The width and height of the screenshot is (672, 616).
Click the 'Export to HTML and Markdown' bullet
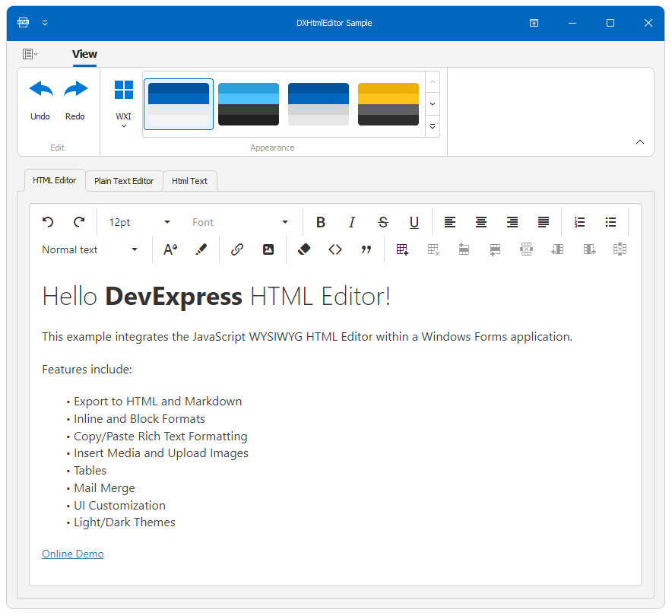pyautogui.click(x=157, y=402)
